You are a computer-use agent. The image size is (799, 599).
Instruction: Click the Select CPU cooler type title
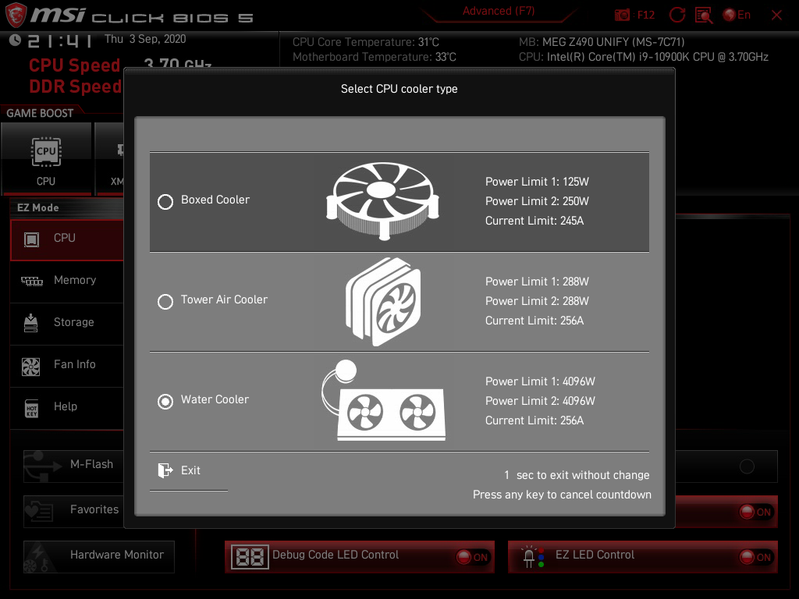coord(399,89)
